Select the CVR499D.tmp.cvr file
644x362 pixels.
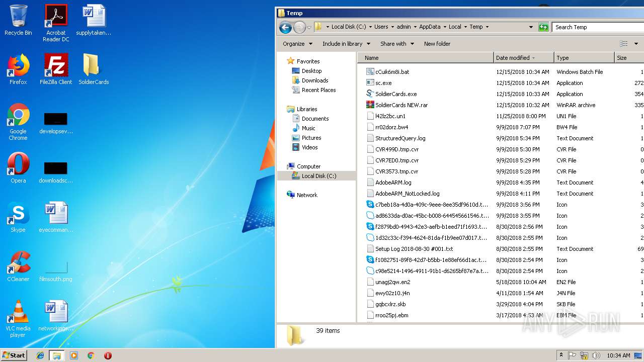click(x=392, y=149)
